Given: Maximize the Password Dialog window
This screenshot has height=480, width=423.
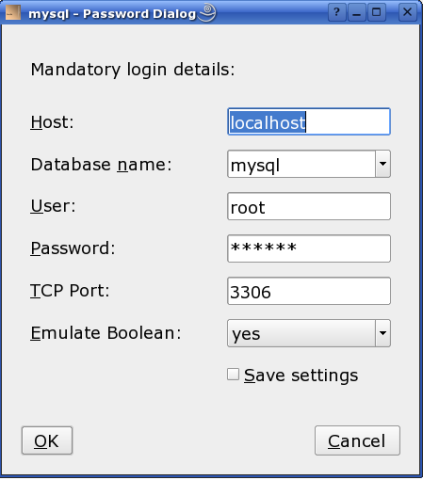Looking at the screenshot, I should (377, 13).
